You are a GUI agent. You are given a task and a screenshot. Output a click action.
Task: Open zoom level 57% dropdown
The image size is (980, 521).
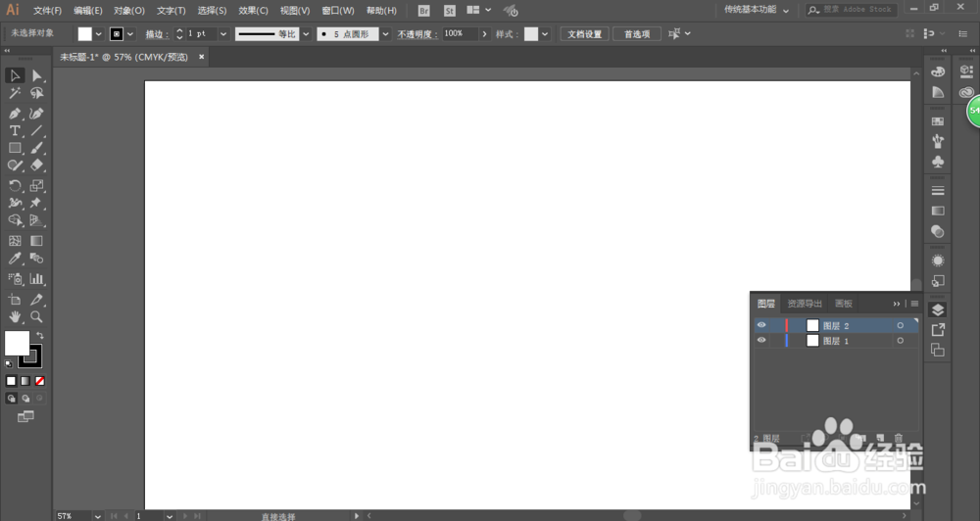pyautogui.click(x=97, y=516)
